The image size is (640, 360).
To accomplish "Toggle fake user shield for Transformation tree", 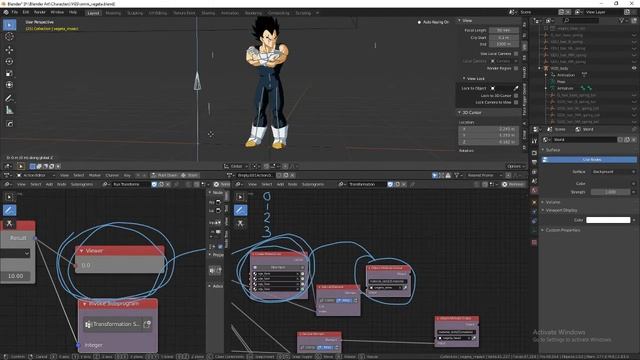I will click(x=390, y=184).
